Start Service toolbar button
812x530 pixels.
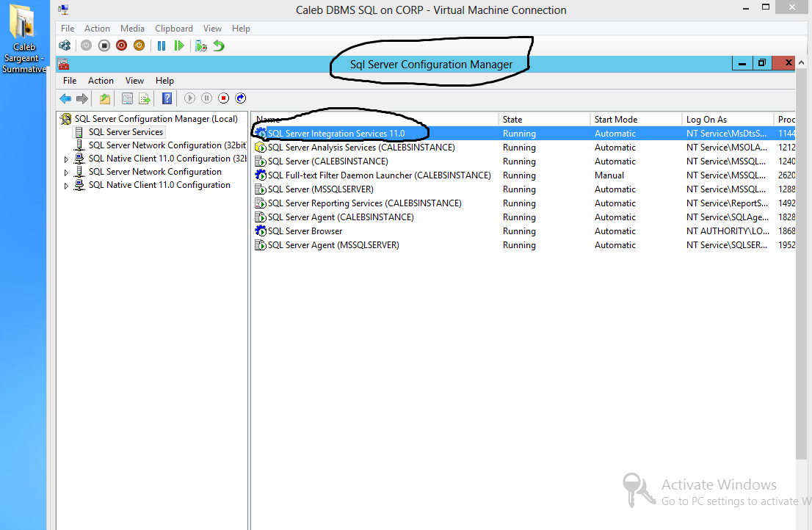[189, 98]
